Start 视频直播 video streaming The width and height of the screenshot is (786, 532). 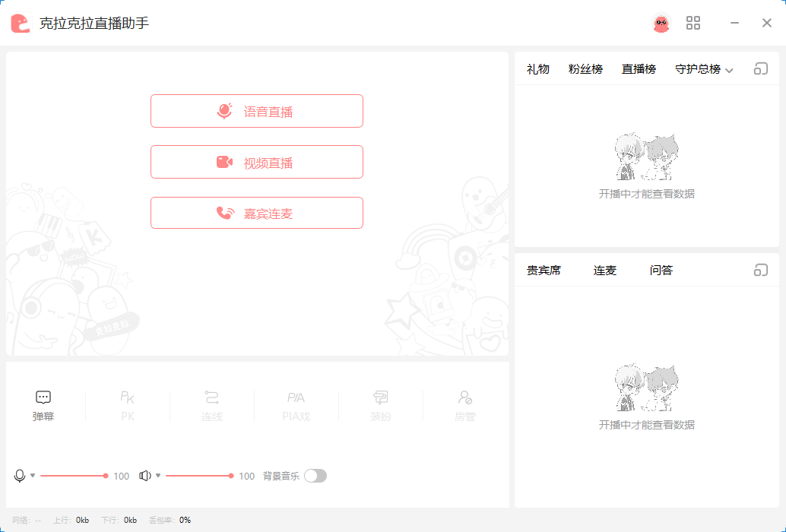click(257, 162)
